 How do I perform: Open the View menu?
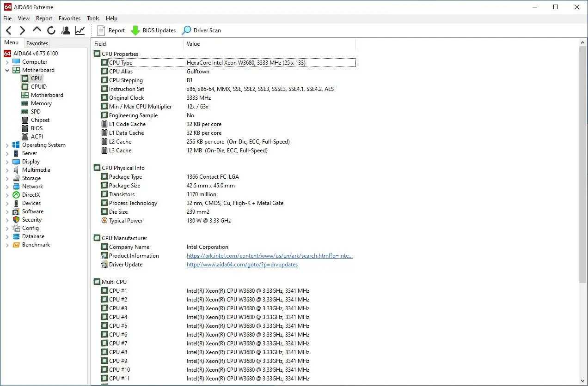click(24, 18)
